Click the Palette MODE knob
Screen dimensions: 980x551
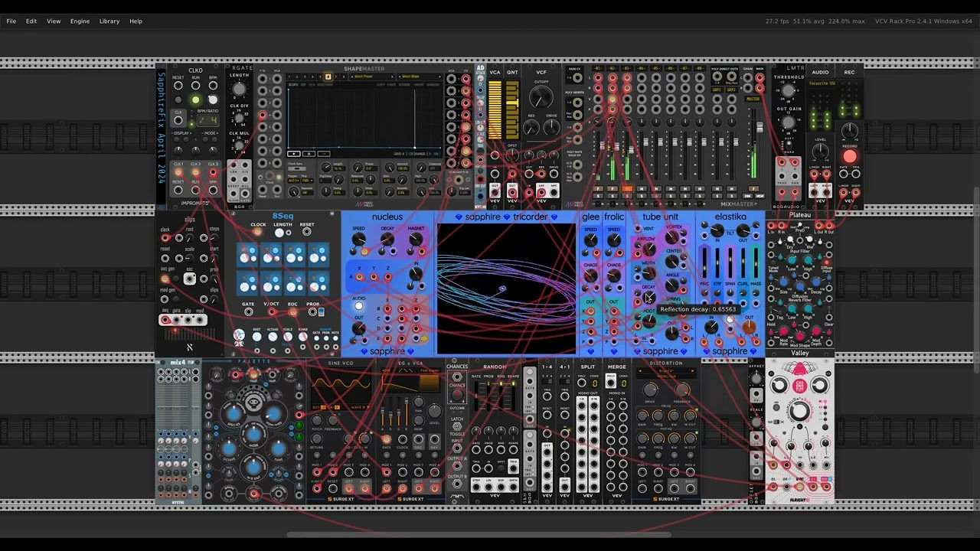[x=254, y=434]
